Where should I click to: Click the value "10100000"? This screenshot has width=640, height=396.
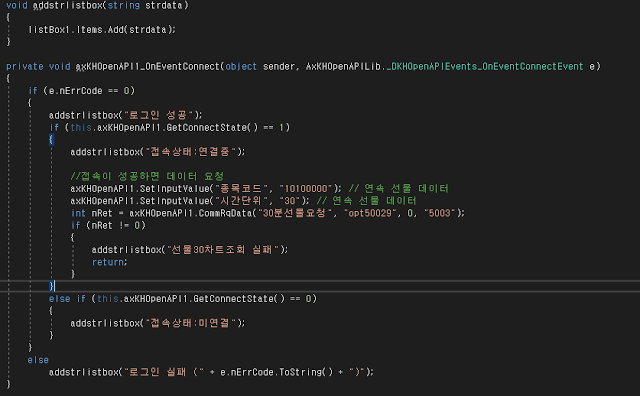click(306, 189)
